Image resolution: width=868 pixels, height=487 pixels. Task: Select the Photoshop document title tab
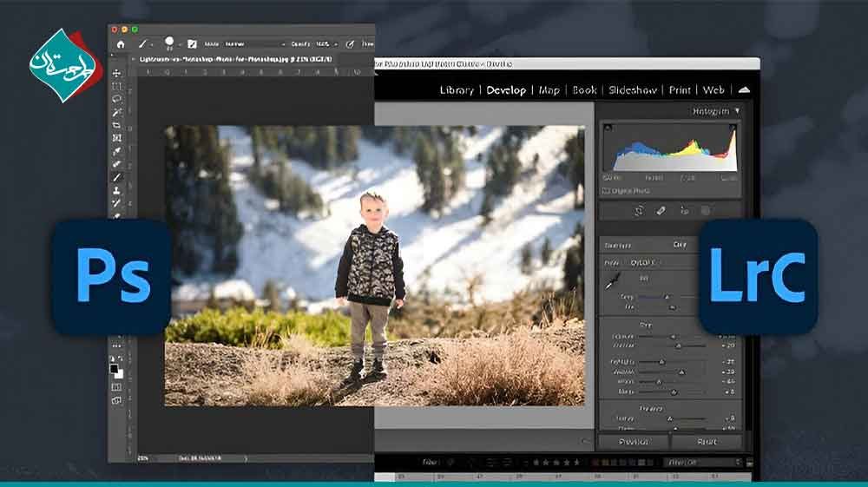(x=235, y=59)
